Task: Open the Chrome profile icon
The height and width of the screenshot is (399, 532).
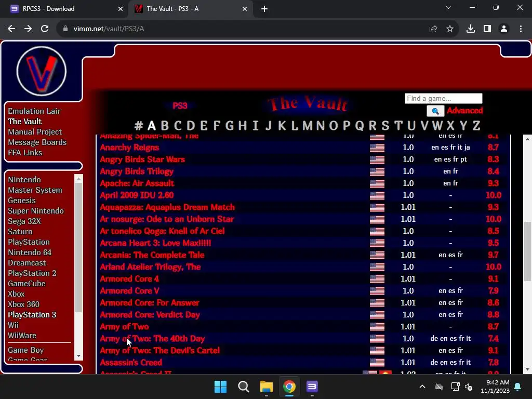Action: (x=504, y=29)
